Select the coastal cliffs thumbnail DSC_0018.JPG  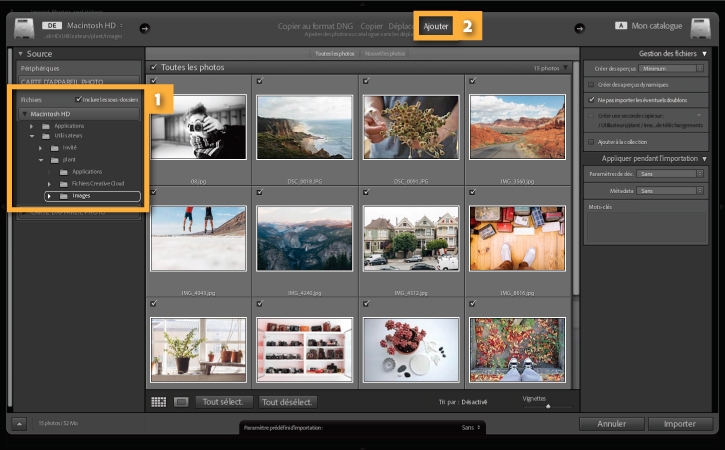305,127
